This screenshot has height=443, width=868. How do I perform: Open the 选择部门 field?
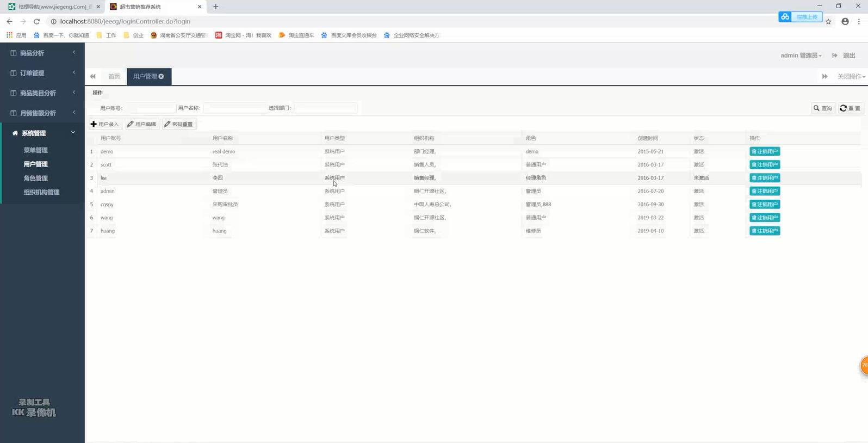pos(325,108)
